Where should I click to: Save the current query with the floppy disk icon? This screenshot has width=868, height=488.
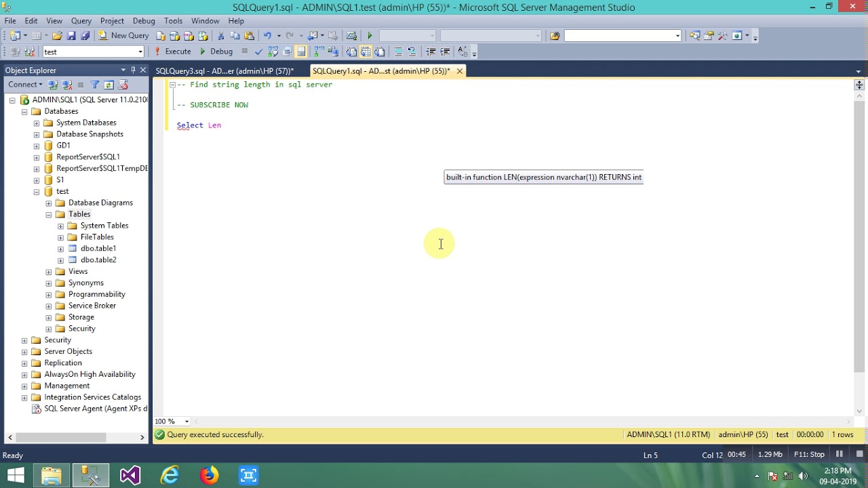pyautogui.click(x=71, y=36)
